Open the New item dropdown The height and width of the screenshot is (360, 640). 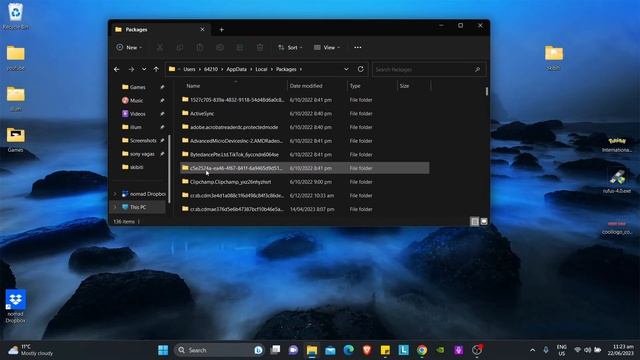(129, 48)
